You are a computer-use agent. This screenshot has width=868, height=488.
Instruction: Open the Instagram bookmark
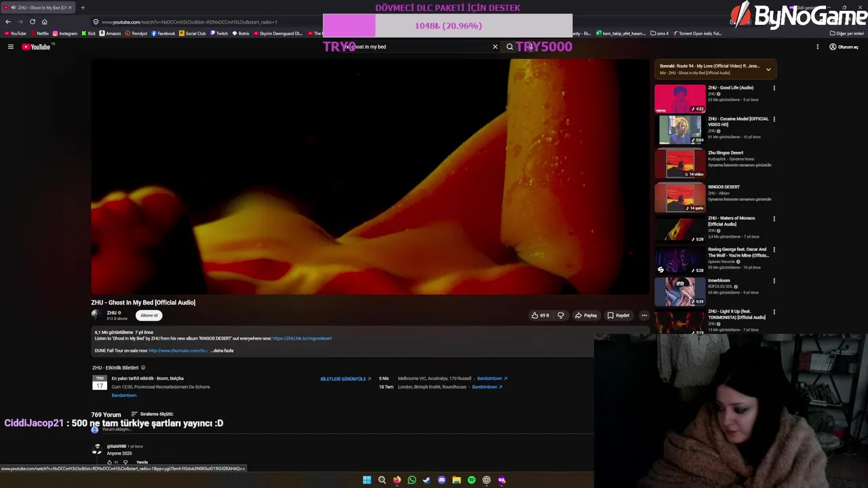pos(65,33)
